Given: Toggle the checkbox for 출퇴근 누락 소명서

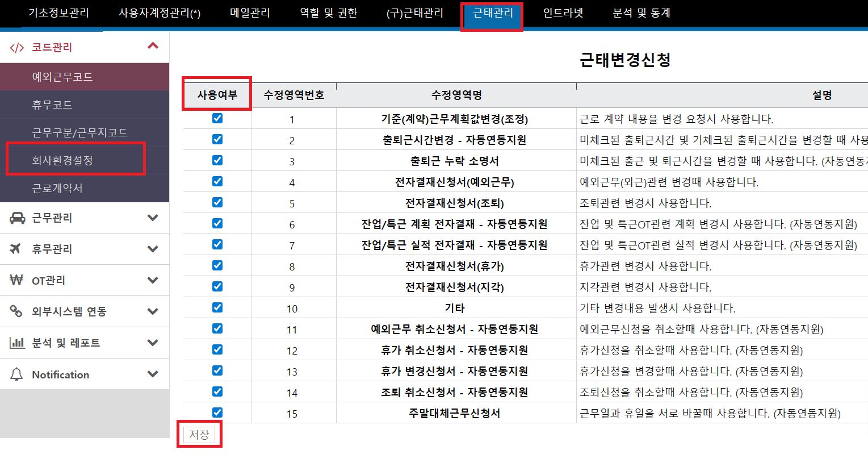Looking at the screenshot, I should coord(217,160).
